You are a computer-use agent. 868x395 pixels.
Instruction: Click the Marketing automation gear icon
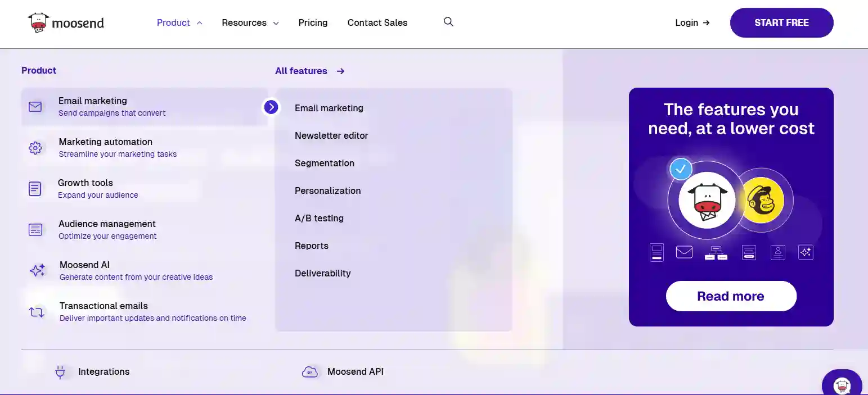[x=35, y=148]
